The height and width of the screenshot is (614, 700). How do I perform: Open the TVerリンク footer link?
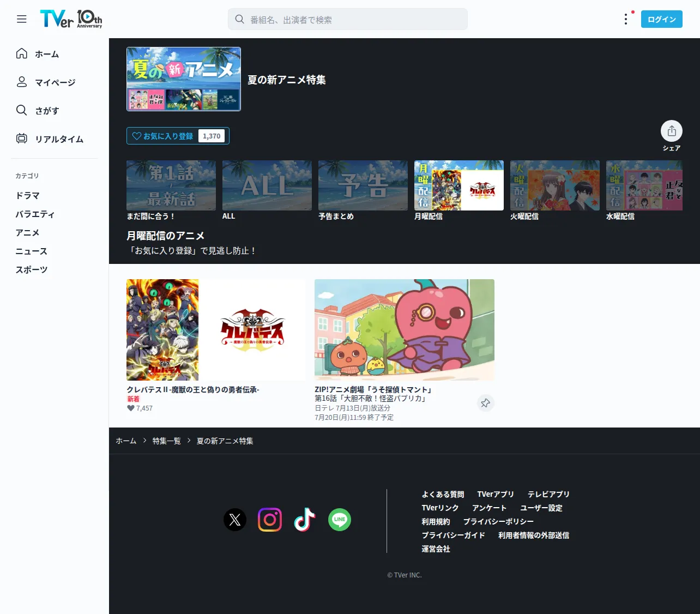[440, 508]
